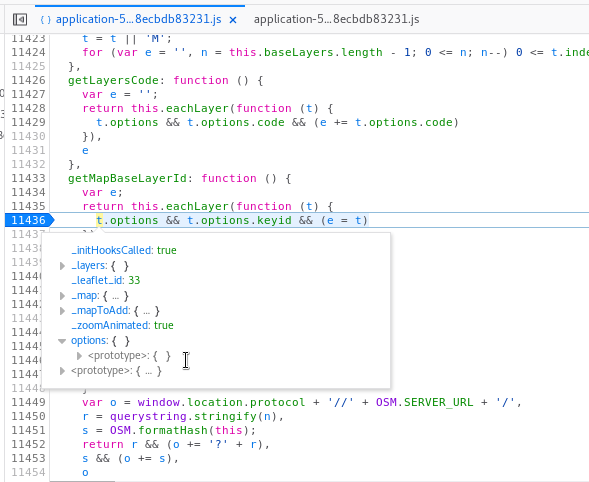The width and height of the screenshot is (589, 482).
Task: Expand the top-level prototype entry
Action: 62,371
